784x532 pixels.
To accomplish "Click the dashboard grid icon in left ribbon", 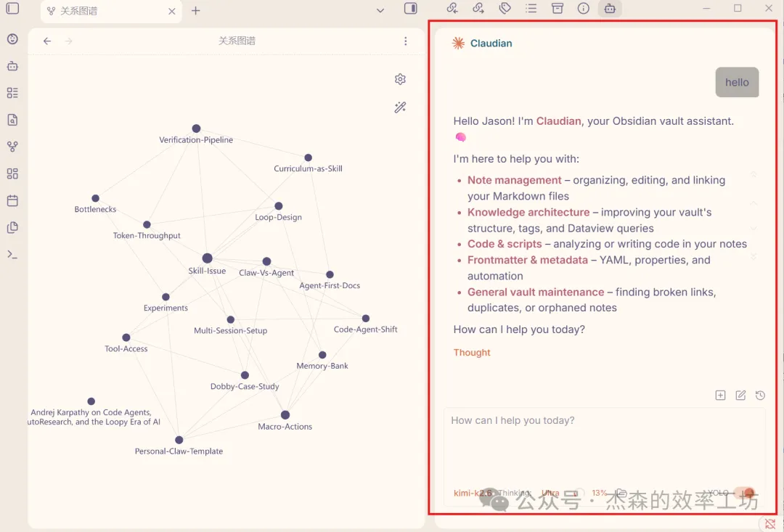I will [x=12, y=173].
